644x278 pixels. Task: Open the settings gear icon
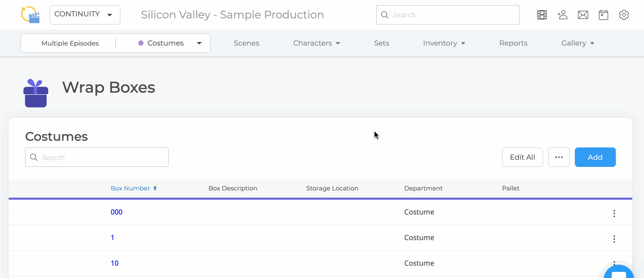(x=624, y=15)
